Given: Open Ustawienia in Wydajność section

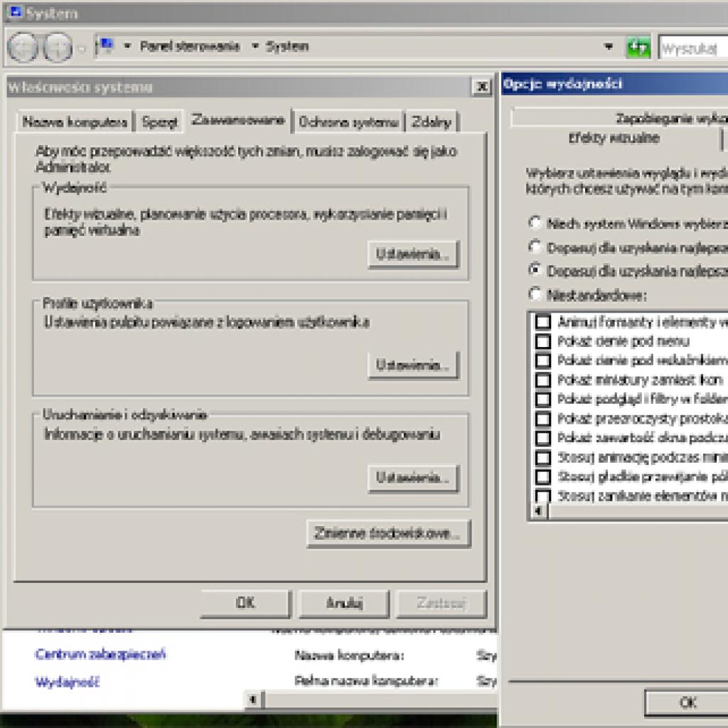Looking at the screenshot, I should (413, 255).
